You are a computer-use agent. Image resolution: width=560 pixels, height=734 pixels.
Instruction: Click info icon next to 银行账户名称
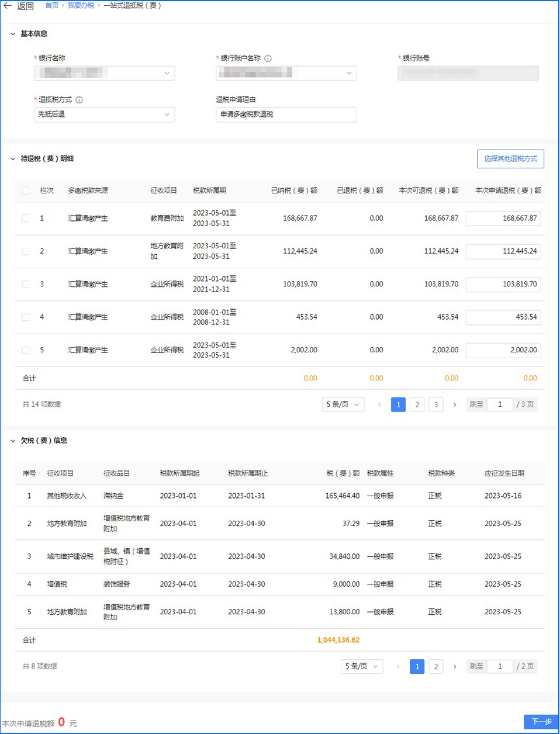coord(268,58)
